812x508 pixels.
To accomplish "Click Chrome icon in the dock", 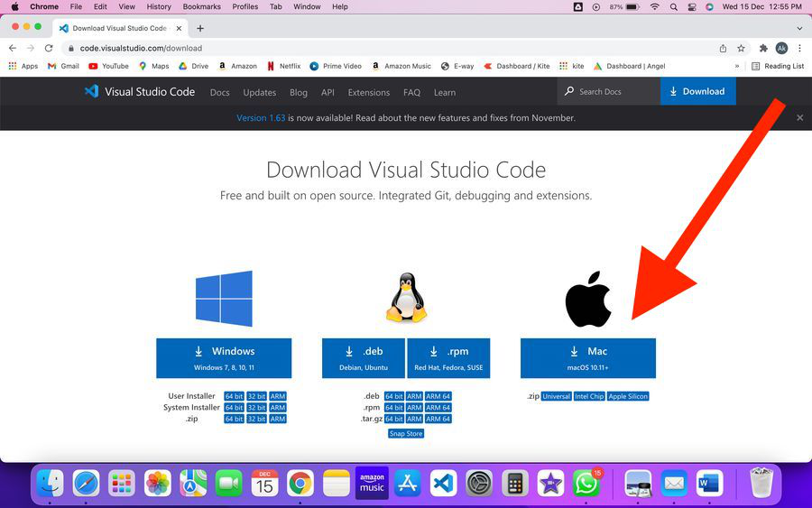I will [x=300, y=484].
